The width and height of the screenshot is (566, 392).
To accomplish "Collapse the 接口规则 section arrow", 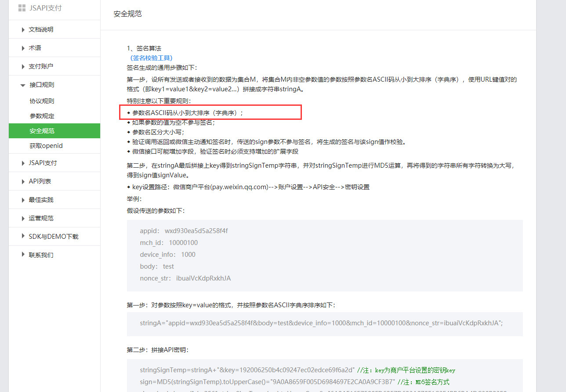I will (23, 85).
